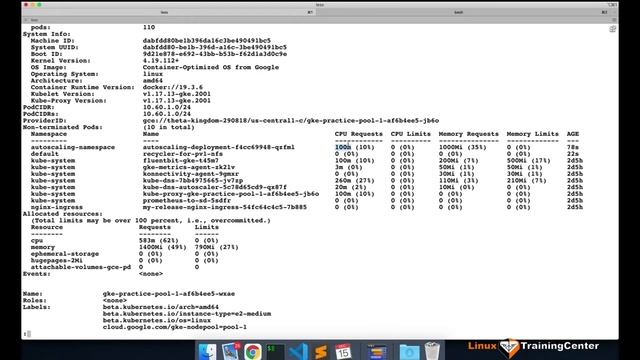The width and height of the screenshot is (640, 360).
Task: Open Google Chrome from the dock
Action: tap(253, 351)
